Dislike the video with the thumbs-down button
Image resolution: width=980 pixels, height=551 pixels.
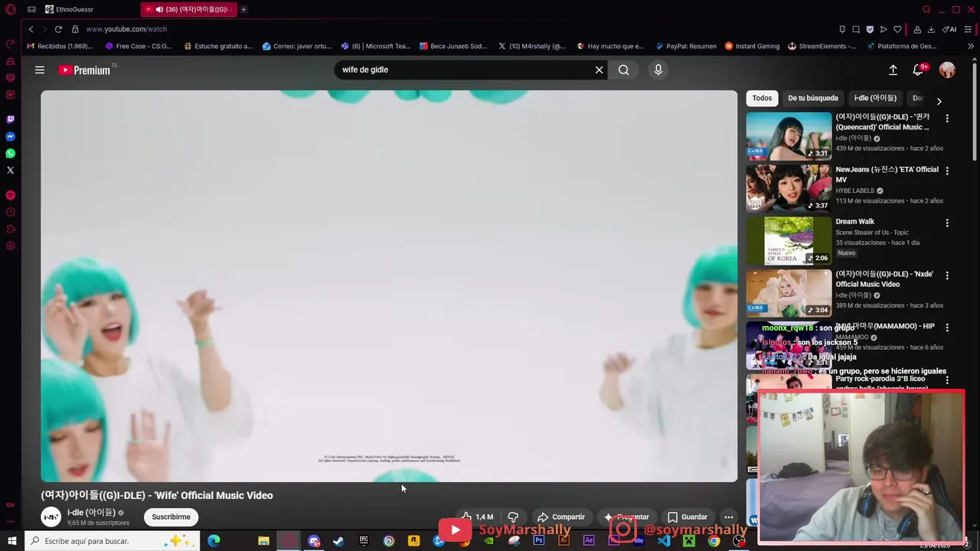(513, 517)
